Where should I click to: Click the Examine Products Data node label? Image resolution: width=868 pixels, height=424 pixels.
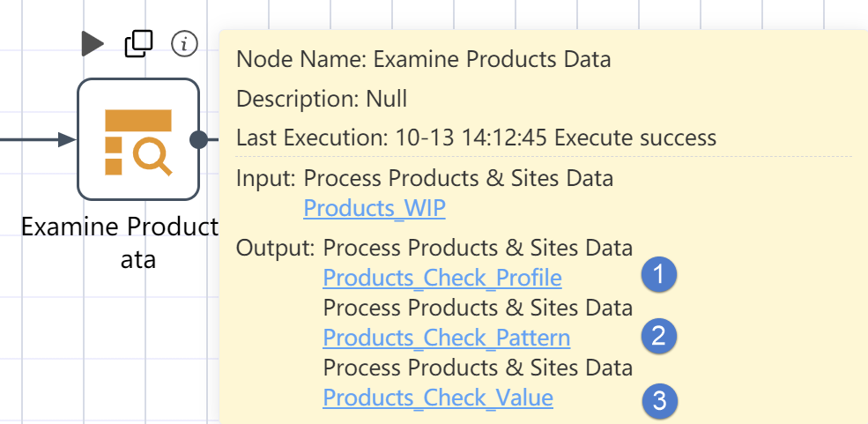point(120,243)
